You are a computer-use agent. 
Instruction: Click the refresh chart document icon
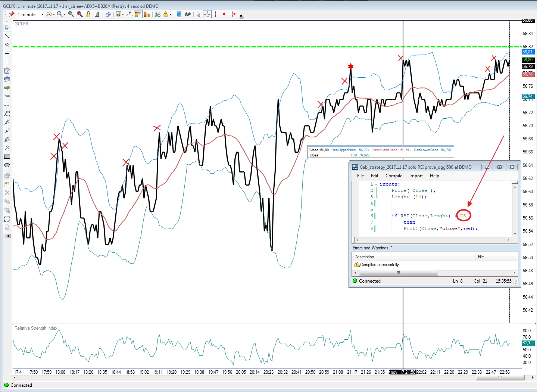pyautogui.click(x=97, y=14)
